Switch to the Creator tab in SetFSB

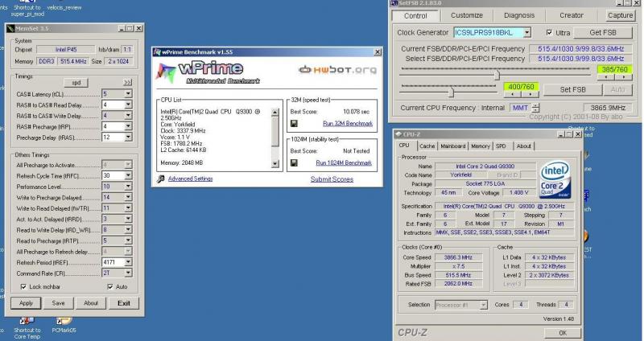[x=572, y=15]
